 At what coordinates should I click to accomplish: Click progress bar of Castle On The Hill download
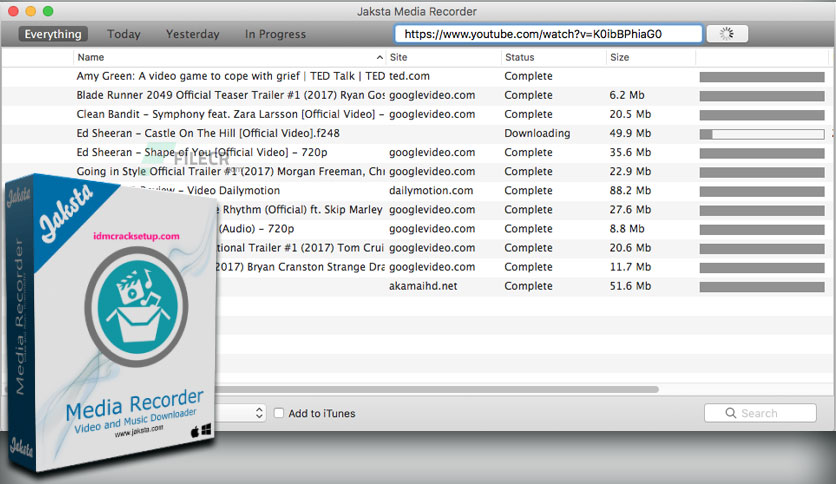[762, 134]
